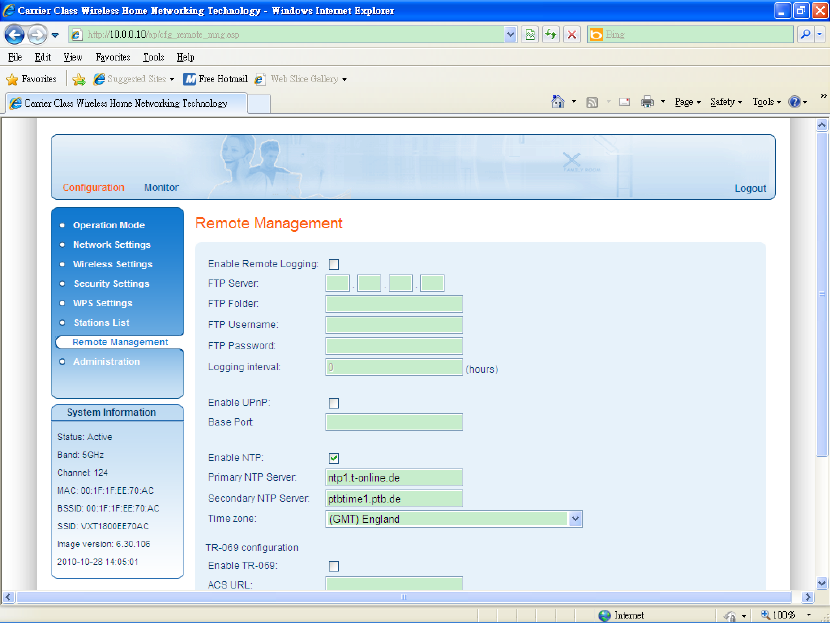The image size is (830, 623).
Task: Click the Bing search box
Action: 690,35
